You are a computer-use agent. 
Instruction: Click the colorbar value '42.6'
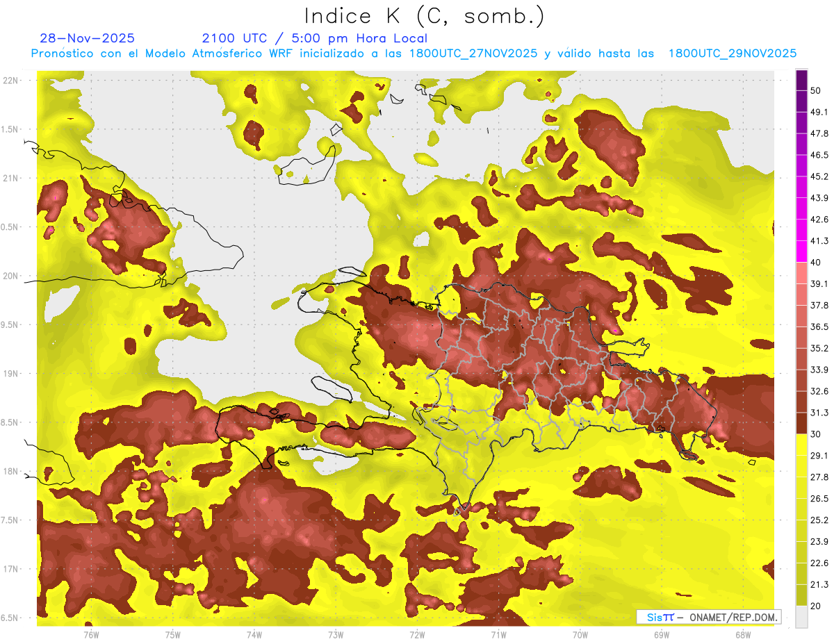click(819, 220)
